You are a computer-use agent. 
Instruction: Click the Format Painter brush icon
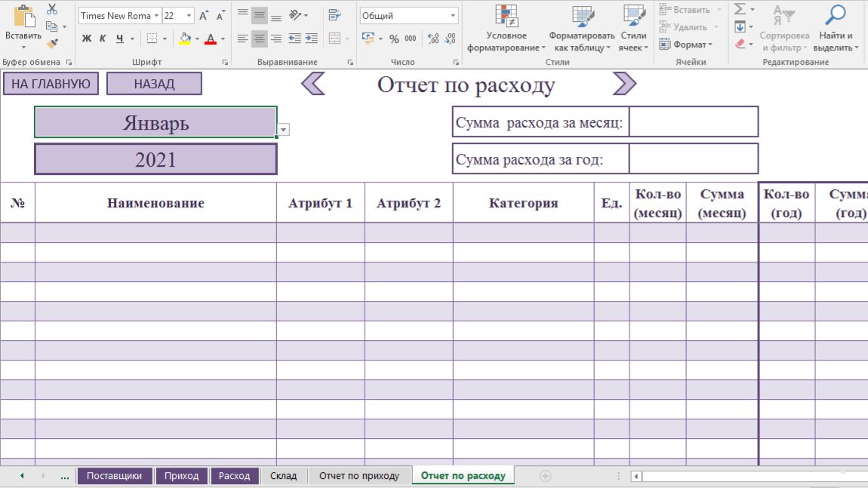pyautogui.click(x=52, y=44)
